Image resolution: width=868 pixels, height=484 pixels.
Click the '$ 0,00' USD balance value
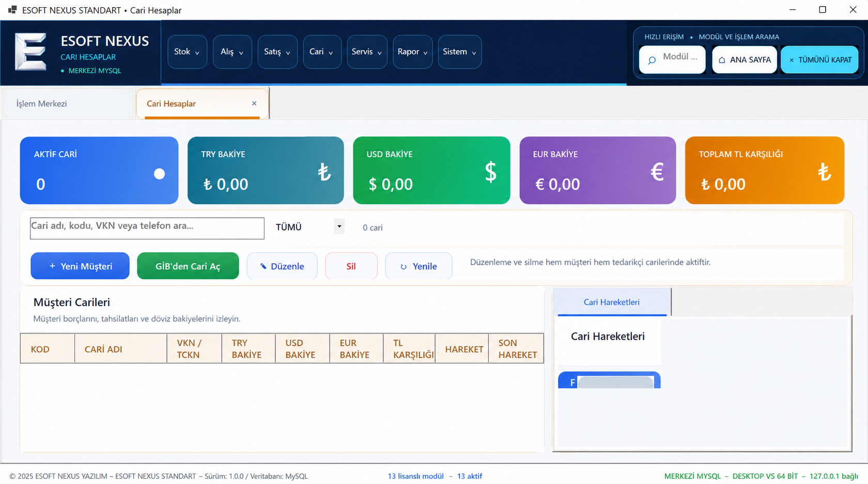pyautogui.click(x=391, y=184)
